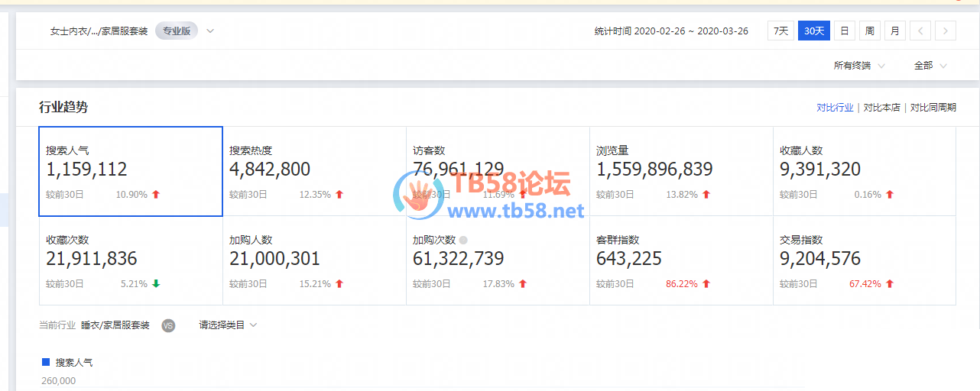Viewport: 980px width, 391px height.
Task: Open the 请选择类目 dropdown
Action: (x=228, y=325)
